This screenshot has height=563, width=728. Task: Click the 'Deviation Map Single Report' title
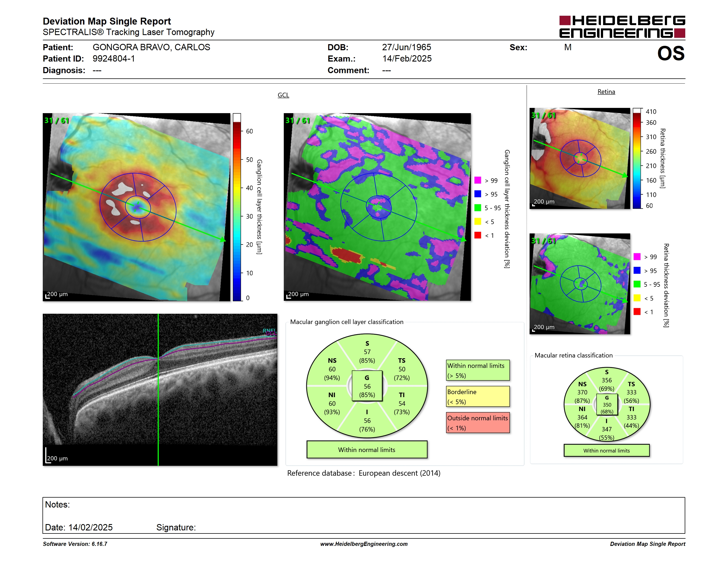tap(107, 21)
